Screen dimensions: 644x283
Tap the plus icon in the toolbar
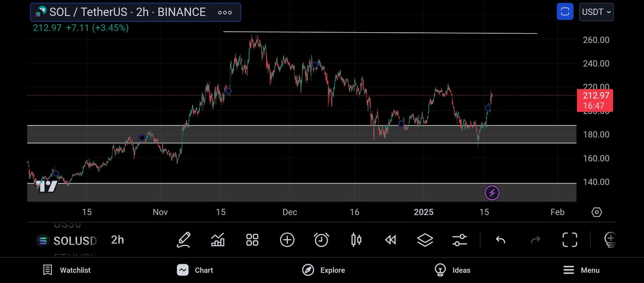pyautogui.click(x=287, y=240)
